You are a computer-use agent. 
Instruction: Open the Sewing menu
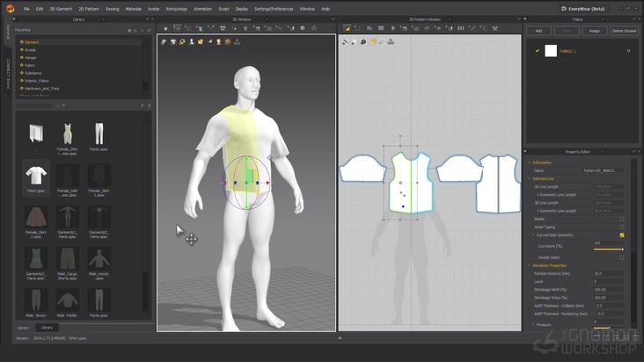click(x=112, y=9)
